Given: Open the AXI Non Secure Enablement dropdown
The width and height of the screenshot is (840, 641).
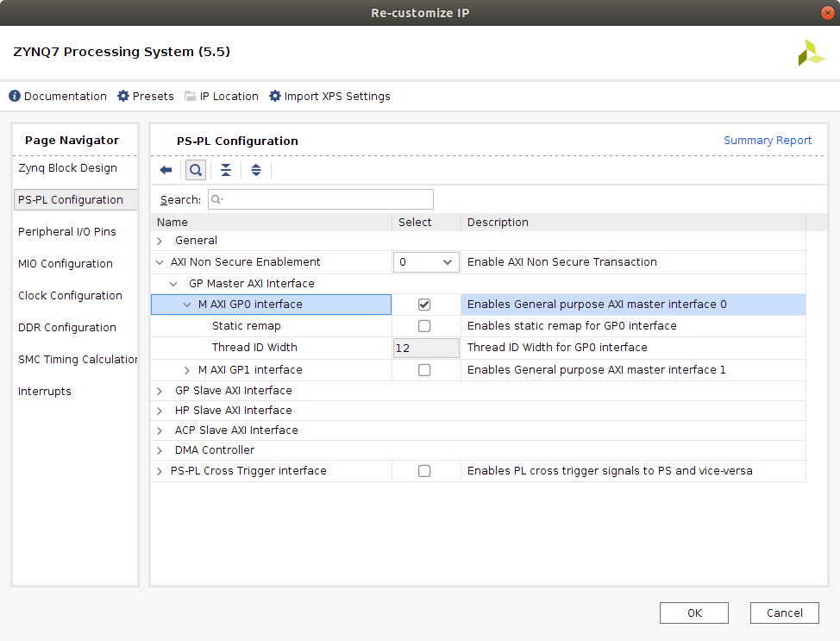Looking at the screenshot, I should point(426,262).
